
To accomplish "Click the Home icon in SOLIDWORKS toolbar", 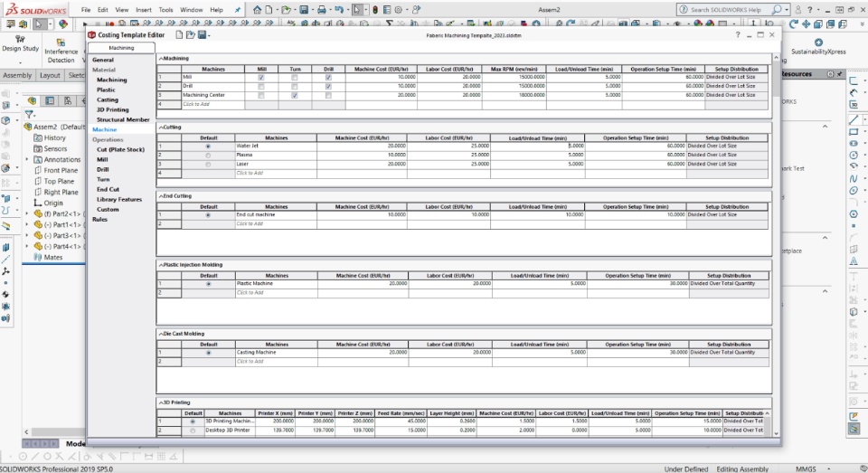I will pos(258,9).
